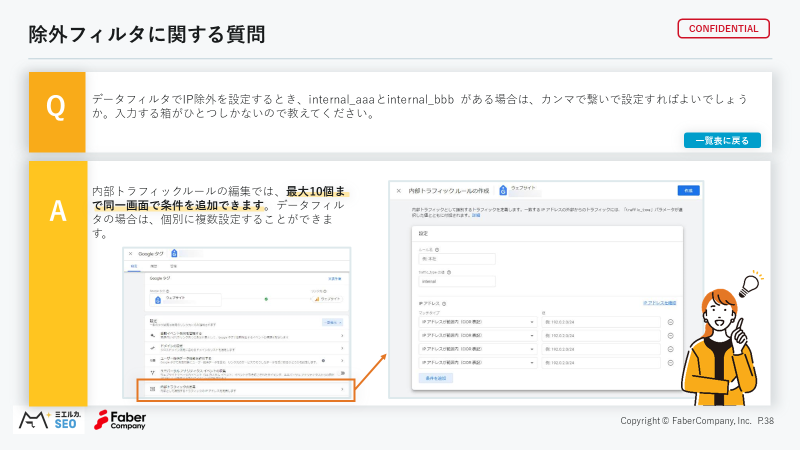
Task: Click the first IP address value field
Action: [x=601, y=322]
